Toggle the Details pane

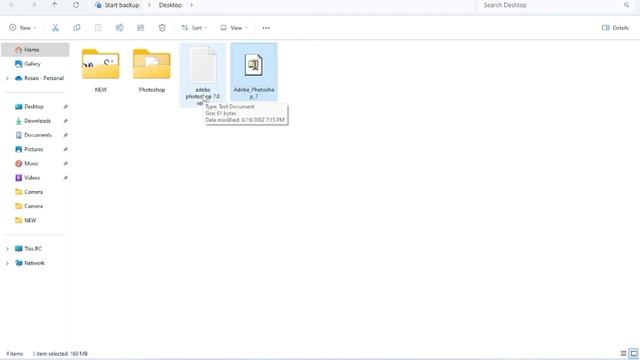[x=615, y=28]
